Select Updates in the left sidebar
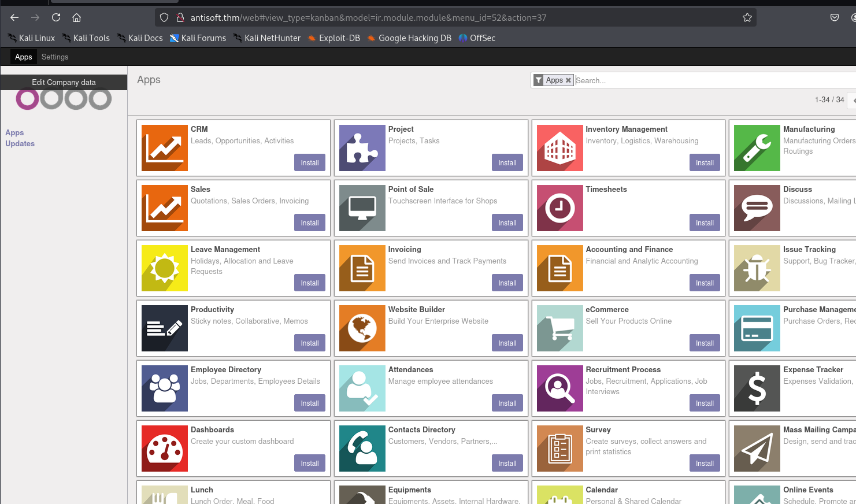 [20, 143]
